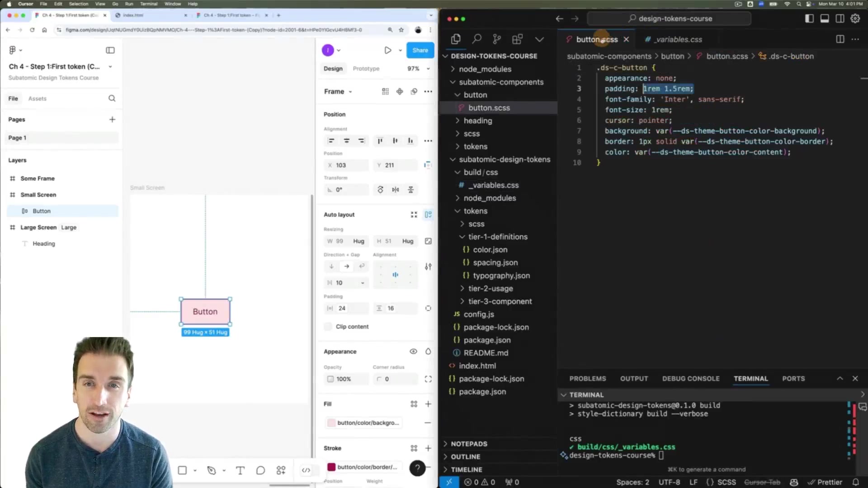
Task: Open spacing.json in the file tree
Action: [495, 263]
